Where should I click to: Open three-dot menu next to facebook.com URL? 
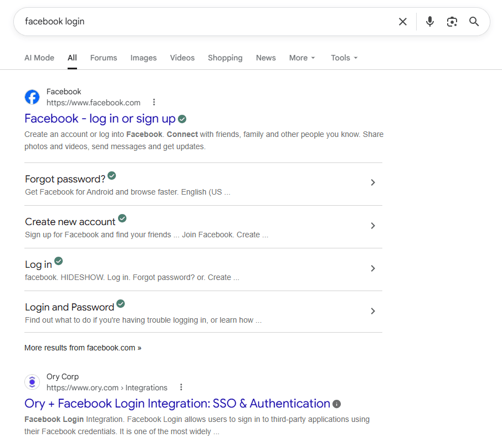tap(154, 102)
